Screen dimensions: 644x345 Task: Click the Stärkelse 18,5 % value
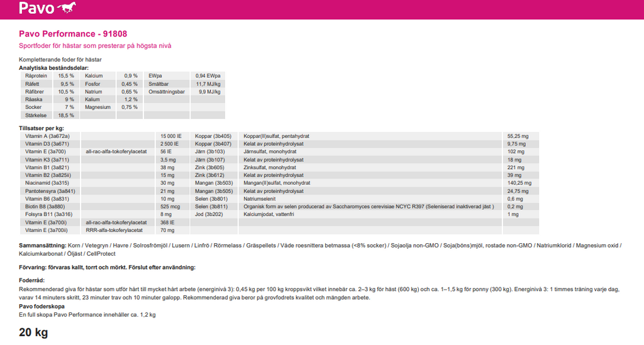pyautogui.click(x=66, y=116)
